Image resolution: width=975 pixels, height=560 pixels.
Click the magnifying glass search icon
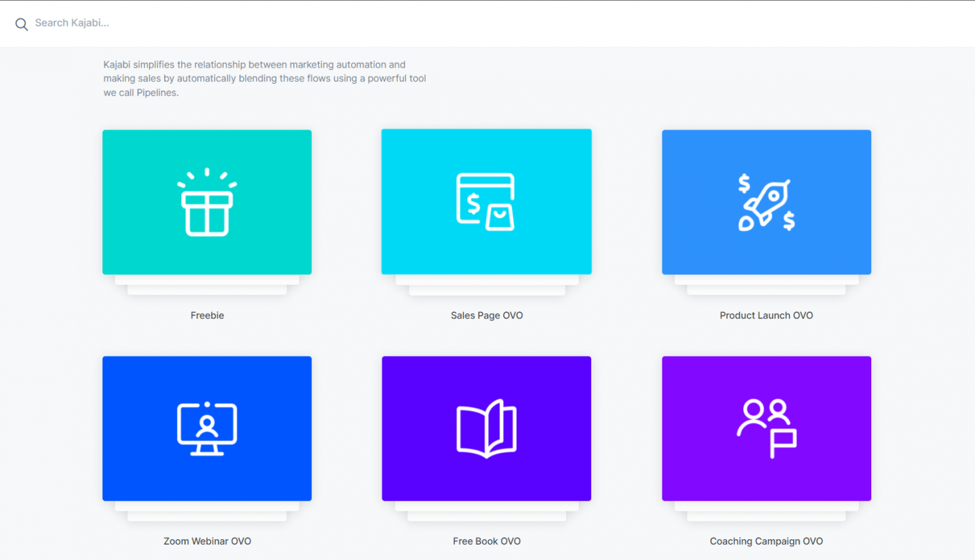coord(22,24)
